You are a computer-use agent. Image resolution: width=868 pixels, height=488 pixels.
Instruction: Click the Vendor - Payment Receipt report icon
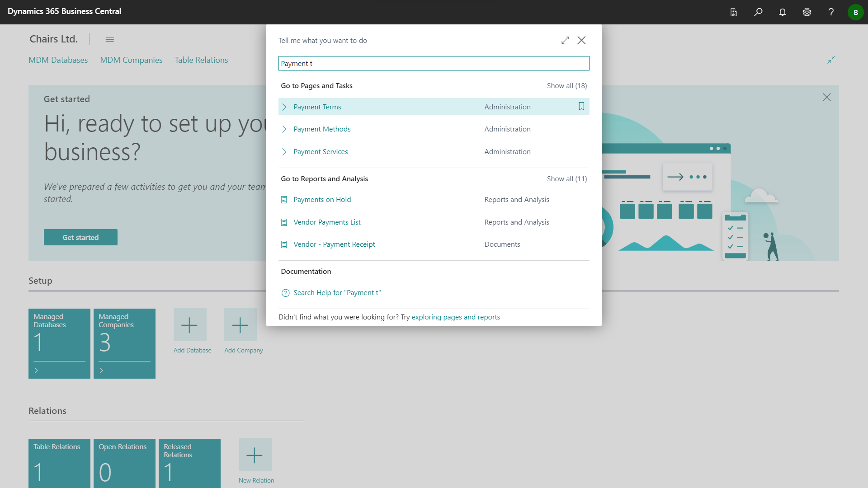pos(284,244)
